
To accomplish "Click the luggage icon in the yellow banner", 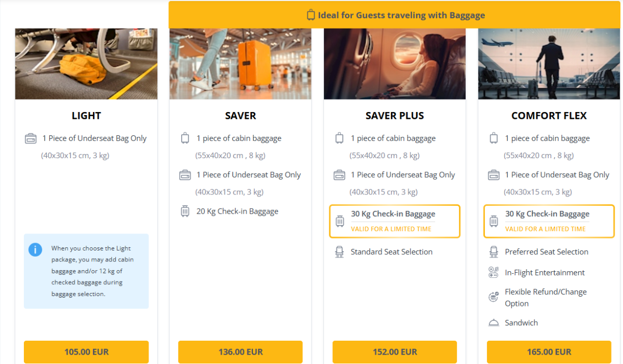I will pyautogui.click(x=310, y=15).
